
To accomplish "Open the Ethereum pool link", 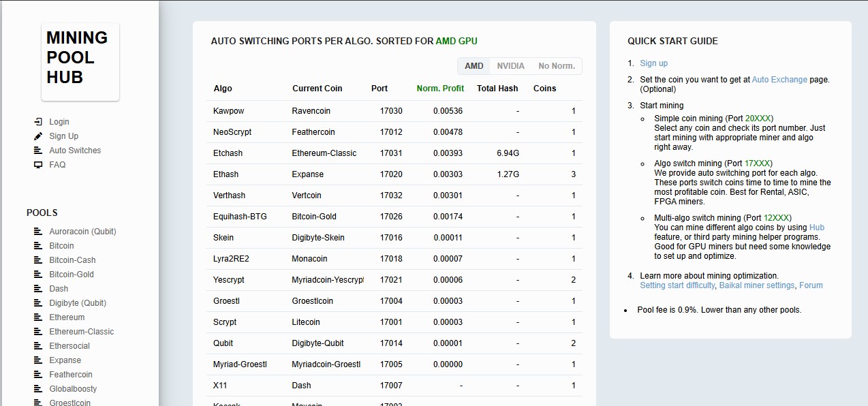I will pos(67,317).
